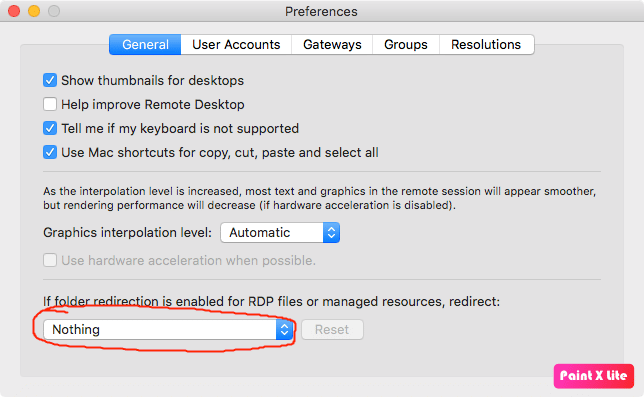Disable Use Mac shortcuts checkbox
Screen dimensions: 644x397
click(x=50, y=152)
